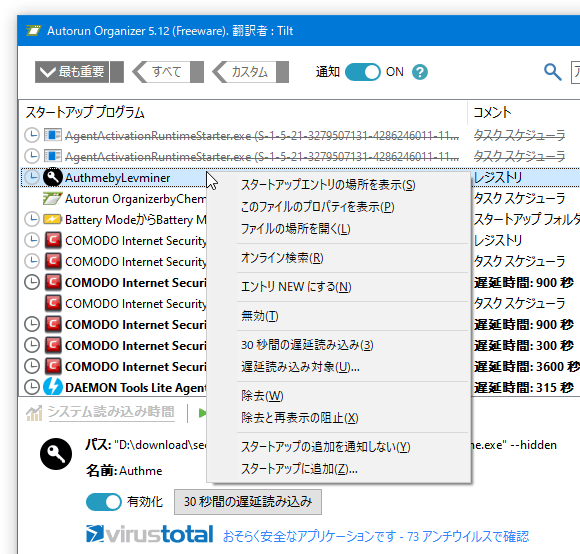This screenshot has height=554, width=580.
Task: Open the おそらく安全なアプリケーションです link
Action: tap(376, 536)
